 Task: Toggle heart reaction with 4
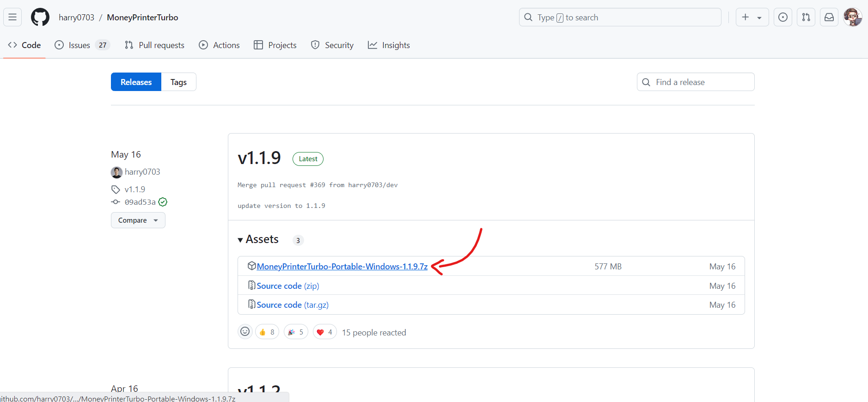[325, 332]
